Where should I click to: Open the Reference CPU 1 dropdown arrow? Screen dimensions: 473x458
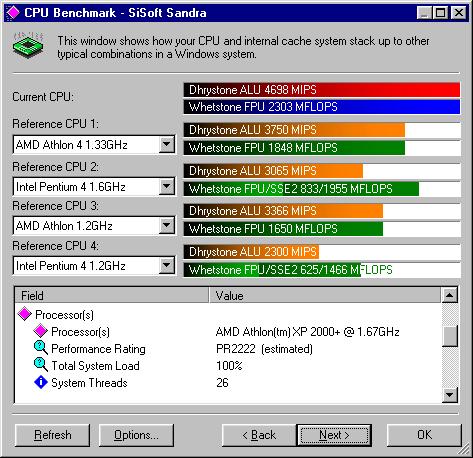(x=166, y=145)
